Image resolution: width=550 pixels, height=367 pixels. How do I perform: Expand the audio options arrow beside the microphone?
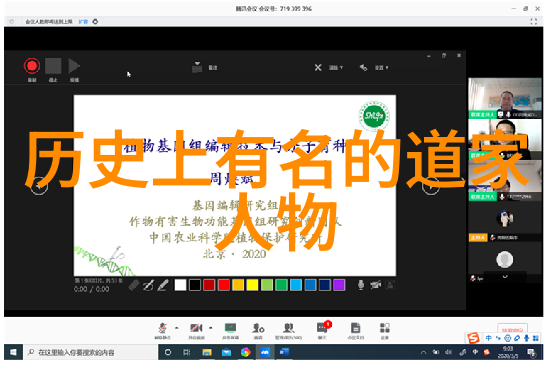(177, 328)
